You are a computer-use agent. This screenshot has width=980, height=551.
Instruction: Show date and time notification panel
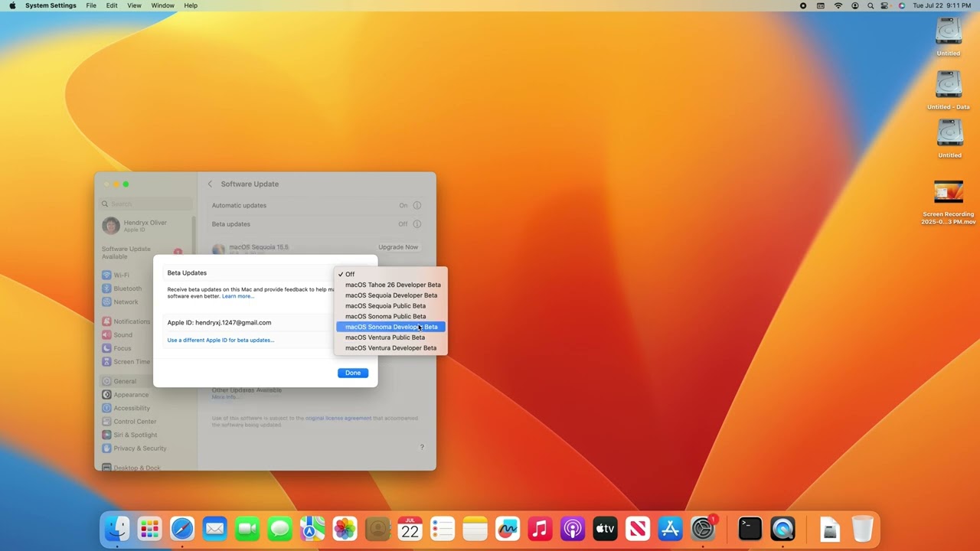[x=942, y=5]
